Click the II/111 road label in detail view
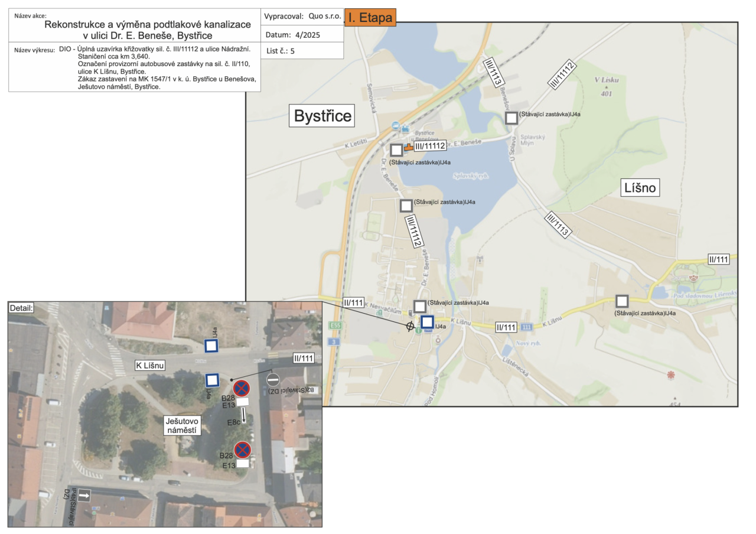Screen dimensions: 756x534 click(304, 357)
